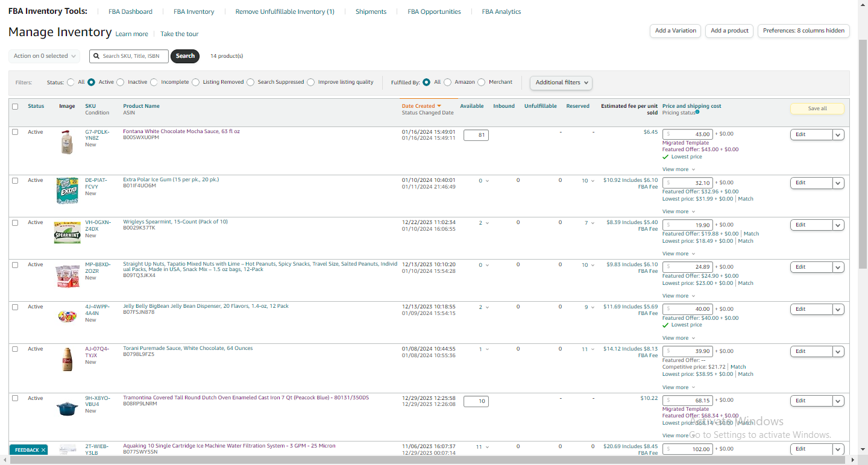Click the Save all button
The height and width of the screenshot is (465, 868).
(x=817, y=108)
